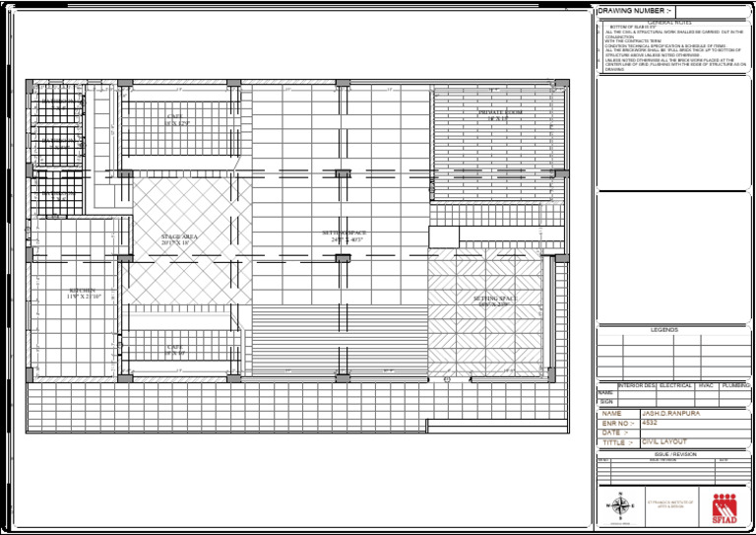Click the 'STAGE AREA' room label
The height and width of the screenshot is (535, 756).
point(179,236)
